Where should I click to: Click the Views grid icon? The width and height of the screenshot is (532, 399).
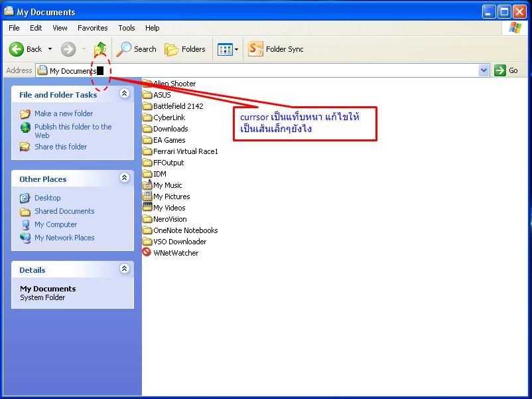(x=225, y=50)
